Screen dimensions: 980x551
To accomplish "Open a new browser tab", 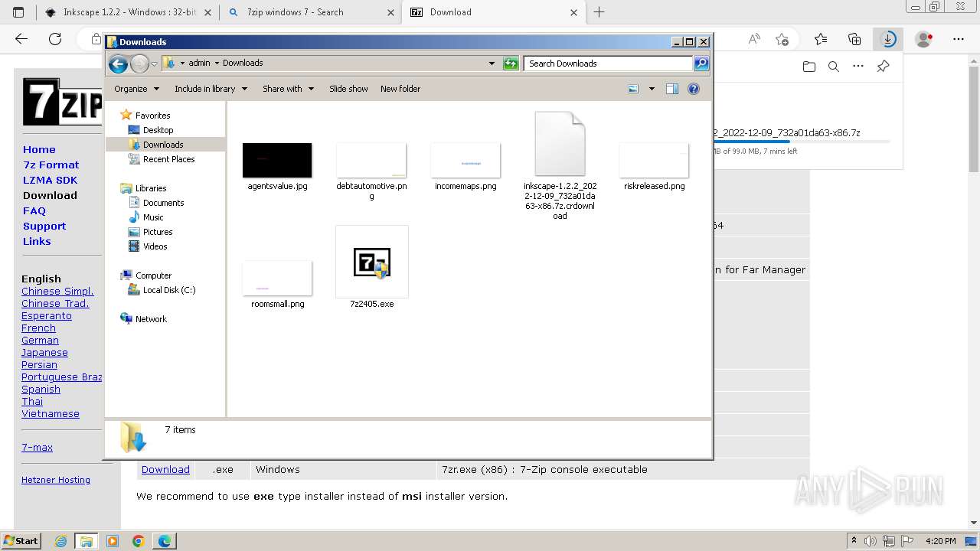I will pos(599,12).
